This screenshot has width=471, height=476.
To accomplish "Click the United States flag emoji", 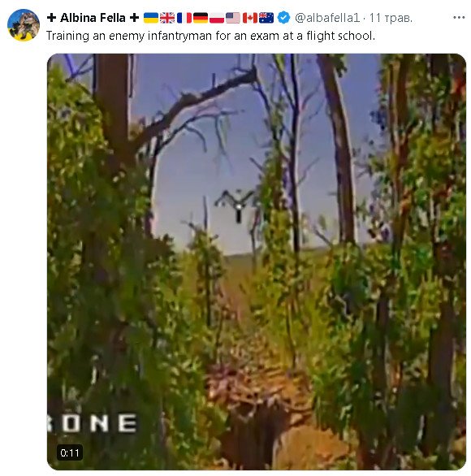I will click(x=233, y=18).
